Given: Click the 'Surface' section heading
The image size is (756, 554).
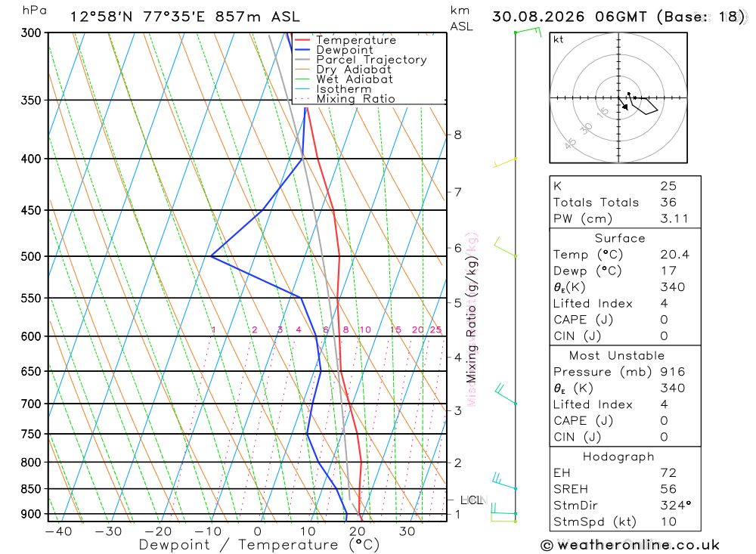Looking at the screenshot, I should tap(620, 238).
